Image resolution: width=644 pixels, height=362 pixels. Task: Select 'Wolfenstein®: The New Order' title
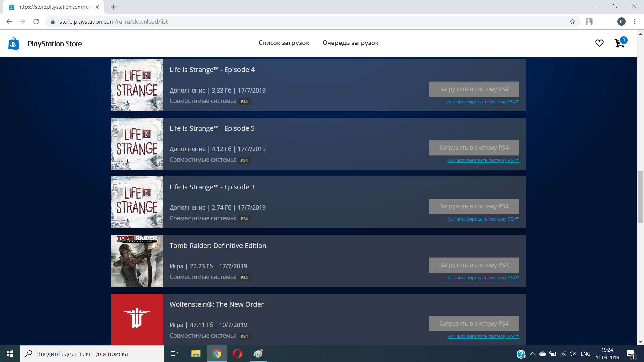(x=216, y=304)
